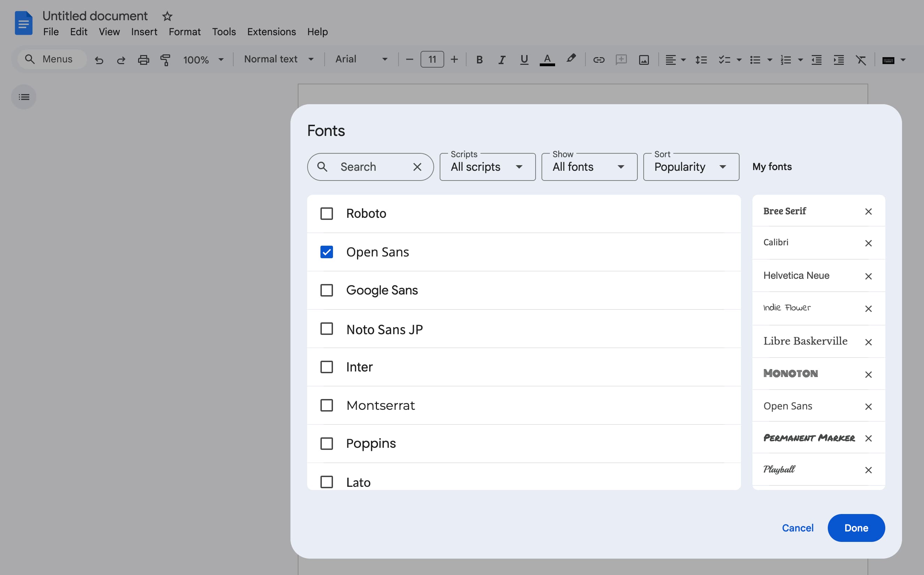The width and height of the screenshot is (924, 575).
Task: Open the Extensions menu
Action: [271, 32]
